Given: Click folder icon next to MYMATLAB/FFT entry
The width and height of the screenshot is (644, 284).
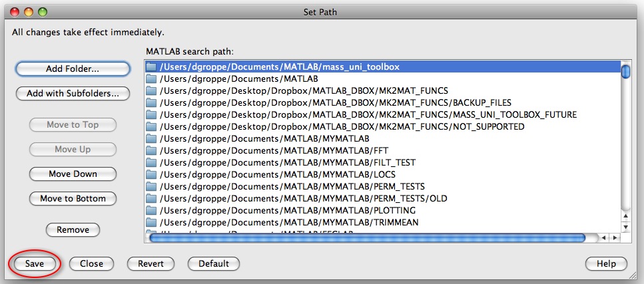Looking at the screenshot, I should [152, 150].
